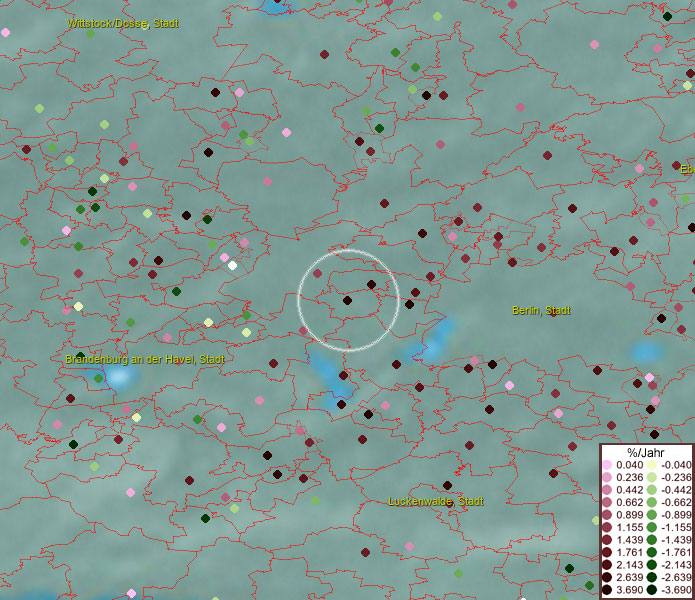Click the -0.236 legend value
This screenshot has width=695, height=600.
(x=676, y=477)
